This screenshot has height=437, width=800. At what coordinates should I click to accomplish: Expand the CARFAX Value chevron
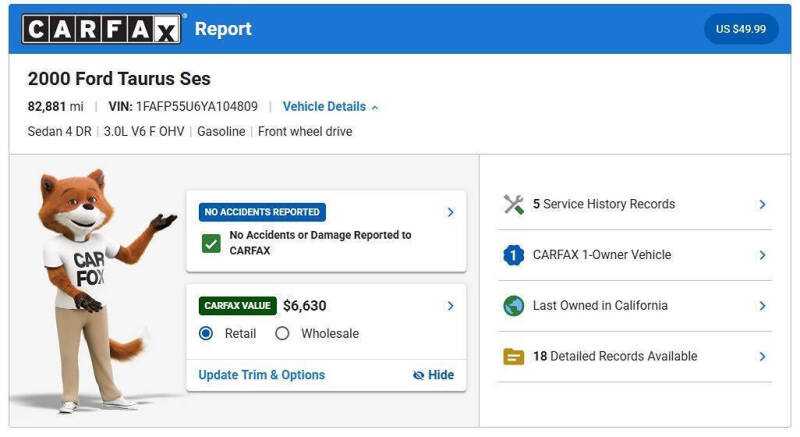coord(451,306)
